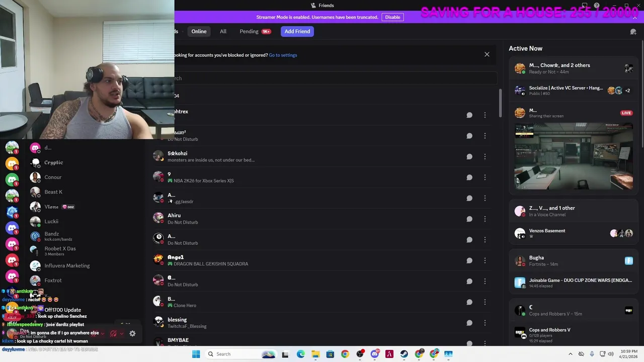
Task: Switch to the All friends tab
Action: [223, 31]
